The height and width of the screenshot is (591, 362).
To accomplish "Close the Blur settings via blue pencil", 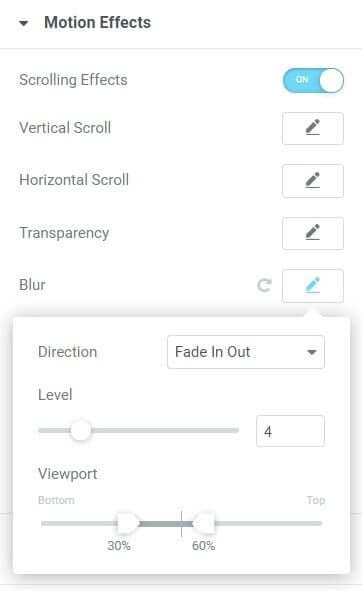I will [313, 285].
